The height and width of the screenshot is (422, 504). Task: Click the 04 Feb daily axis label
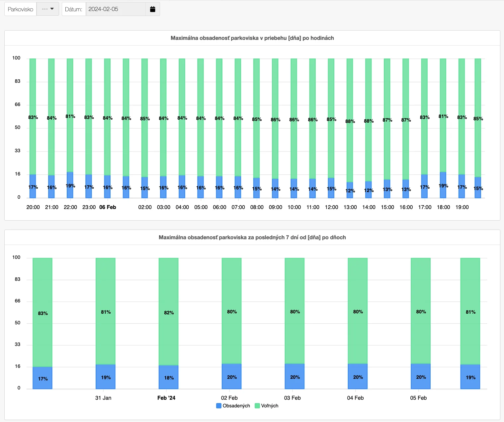pyautogui.click(x=355, y=398)
